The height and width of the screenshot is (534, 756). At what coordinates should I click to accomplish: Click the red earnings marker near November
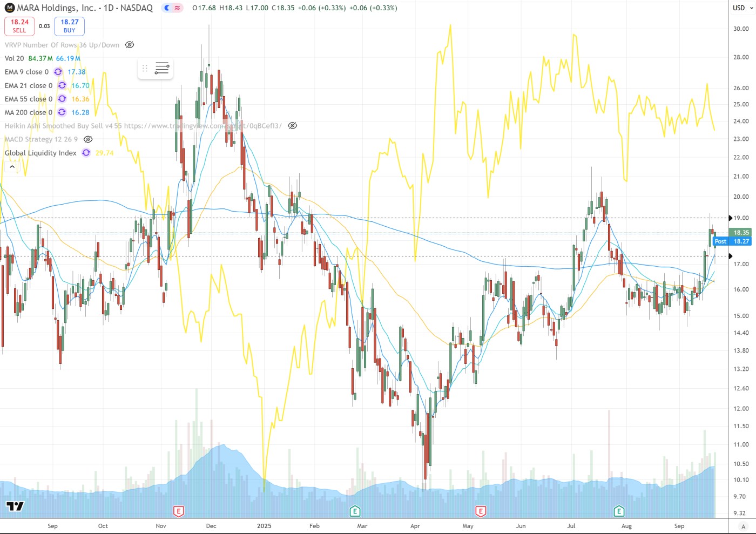tap(178, 511)
